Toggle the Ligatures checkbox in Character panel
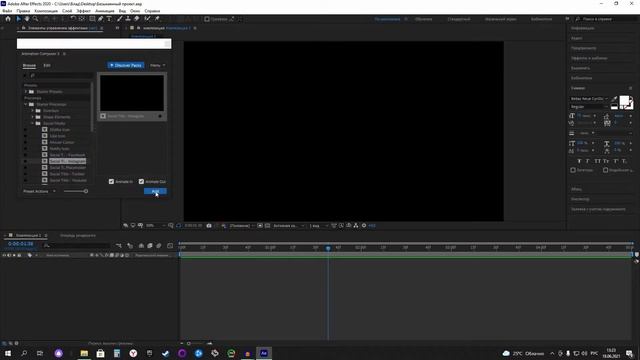Image resolution: width=640 pixels, height=360 pixels. [x=573, y=170]
